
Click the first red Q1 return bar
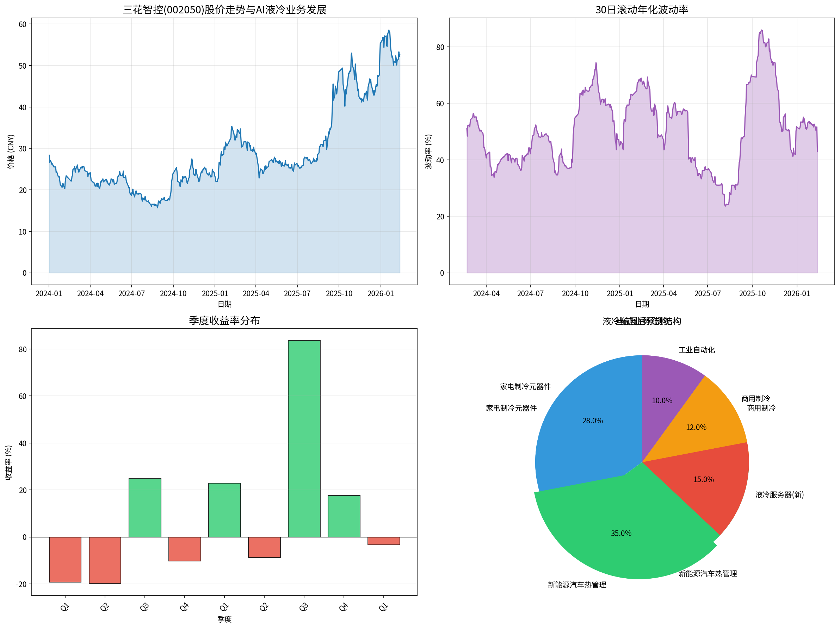(x=65, y=559)
